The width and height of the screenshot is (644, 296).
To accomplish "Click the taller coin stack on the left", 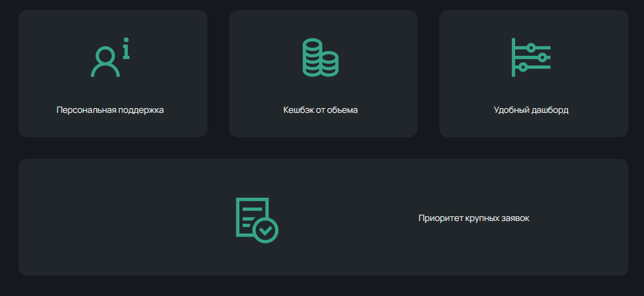I will 312,57.
